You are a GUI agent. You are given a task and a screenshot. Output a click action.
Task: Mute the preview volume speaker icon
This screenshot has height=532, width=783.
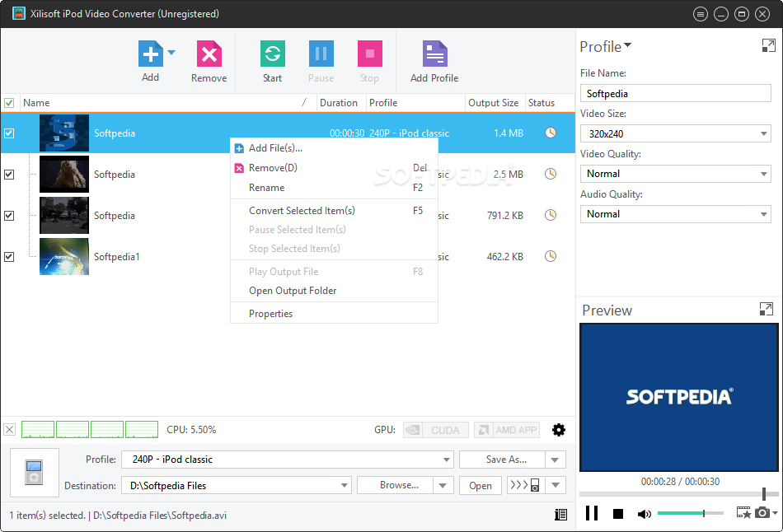pos(645,514)
